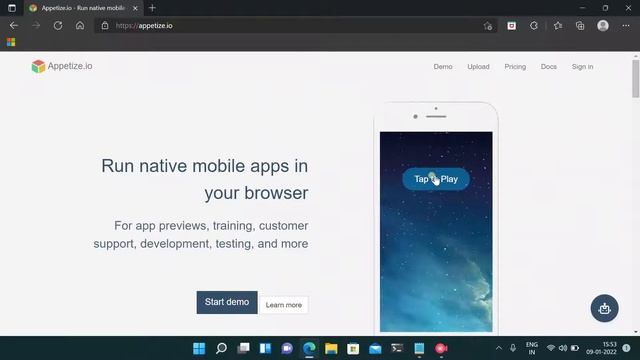Open the browser profile avatar
The width and height of the screenshot is (640, 360).
click(x=603, y=26)
